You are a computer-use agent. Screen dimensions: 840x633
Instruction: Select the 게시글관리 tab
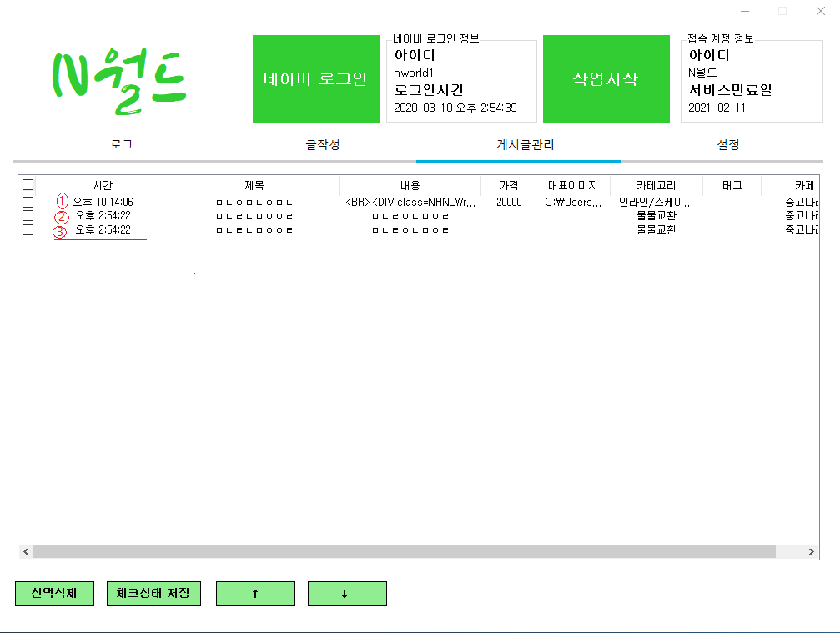(525, 144)
